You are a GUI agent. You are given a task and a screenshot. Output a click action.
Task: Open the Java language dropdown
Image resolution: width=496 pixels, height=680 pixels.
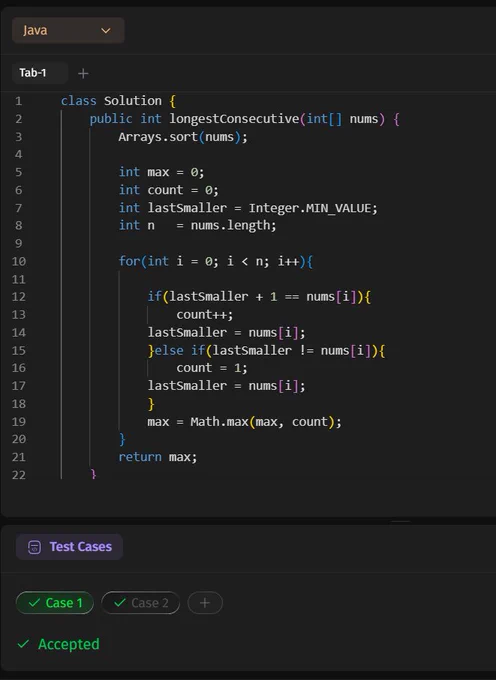[68, 30]
